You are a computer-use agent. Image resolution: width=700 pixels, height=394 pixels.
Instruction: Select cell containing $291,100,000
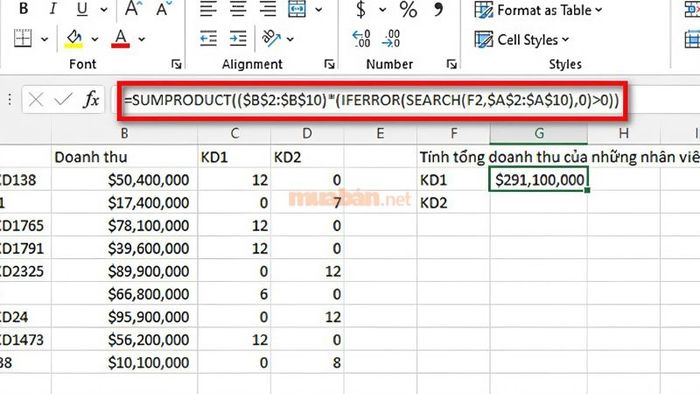[539, 180]
